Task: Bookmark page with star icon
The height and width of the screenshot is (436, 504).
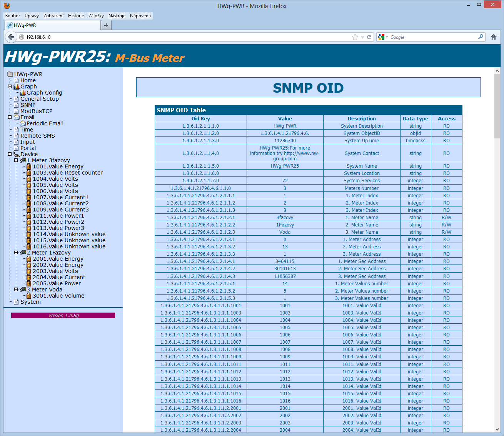Action: tap(355, 37)
